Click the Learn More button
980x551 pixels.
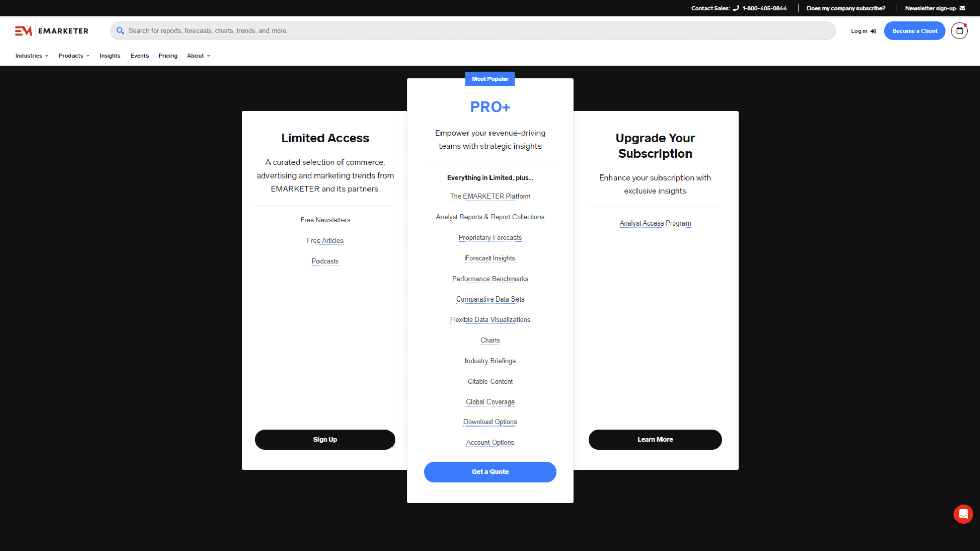tap(655, 439)
